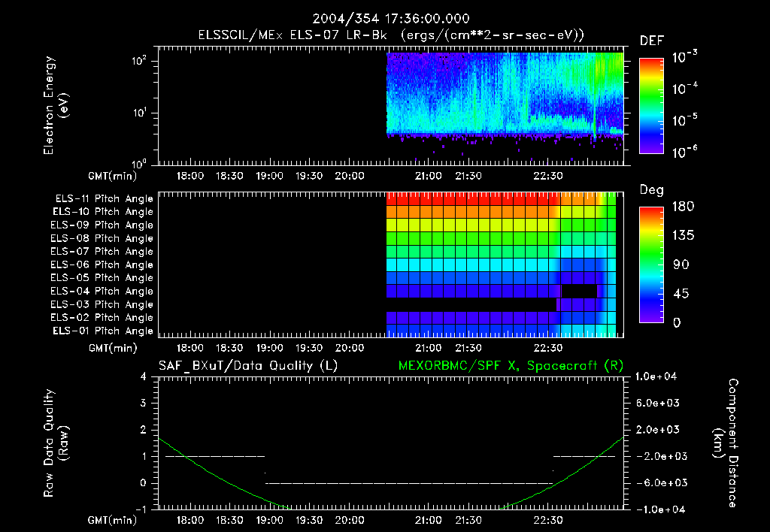Pick the Deg pitch angle color scale bar

[651, 265]
